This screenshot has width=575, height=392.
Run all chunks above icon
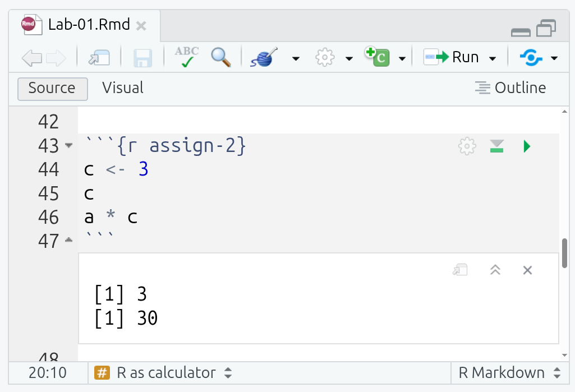point(496,147)
